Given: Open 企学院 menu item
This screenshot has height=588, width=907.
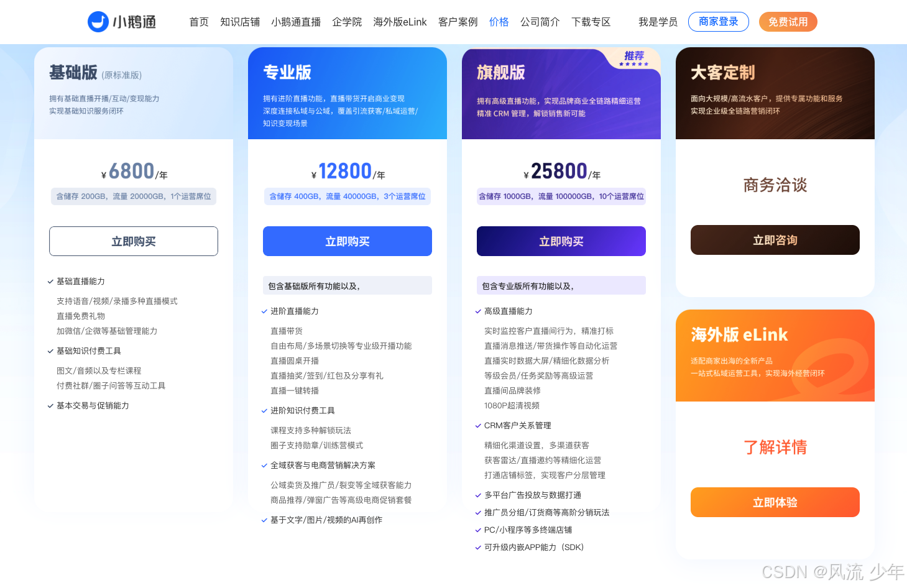Looking at the screenshot, I should pos(347,22).
